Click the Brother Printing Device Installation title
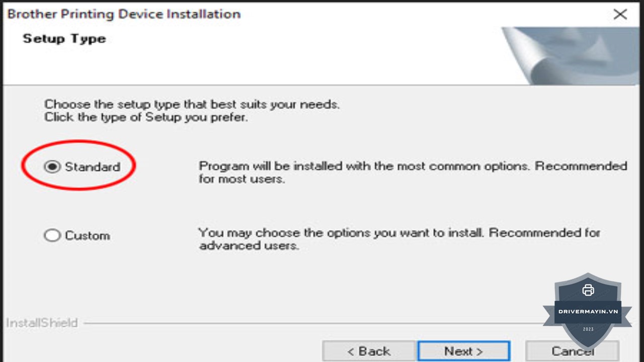Screen dimensions: 644x362 124,14
